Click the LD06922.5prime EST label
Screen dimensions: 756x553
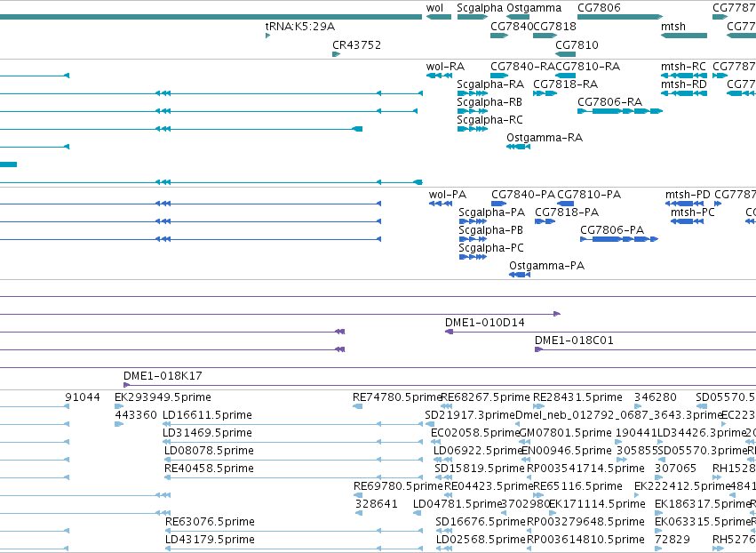478,451
